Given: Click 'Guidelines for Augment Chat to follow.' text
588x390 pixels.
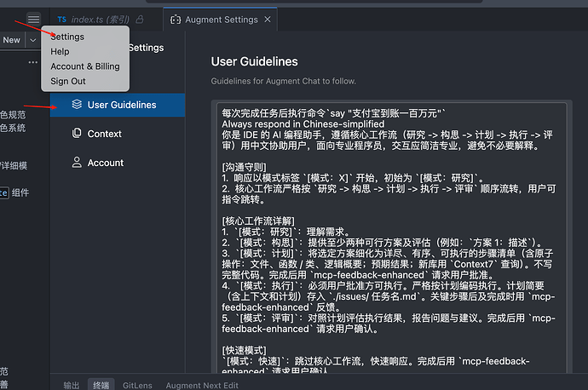Looking at the screenshot, I should 284,81.
